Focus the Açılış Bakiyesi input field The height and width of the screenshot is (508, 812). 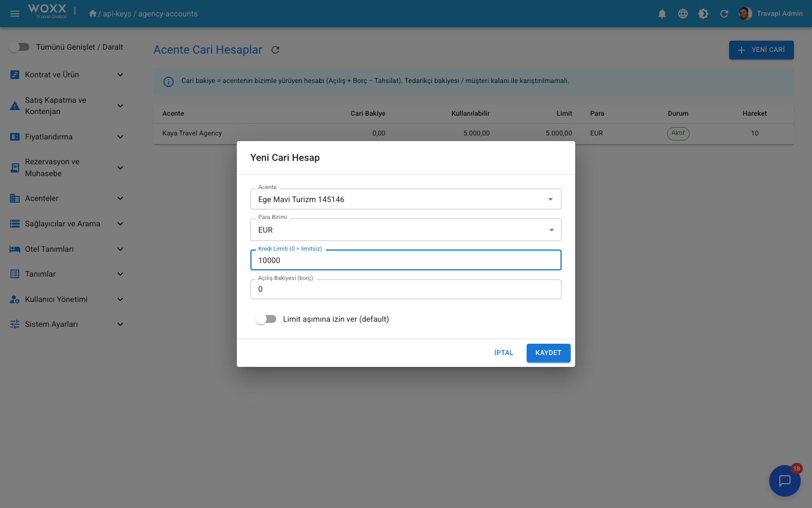pyautogui.click(x=406, y=289)
